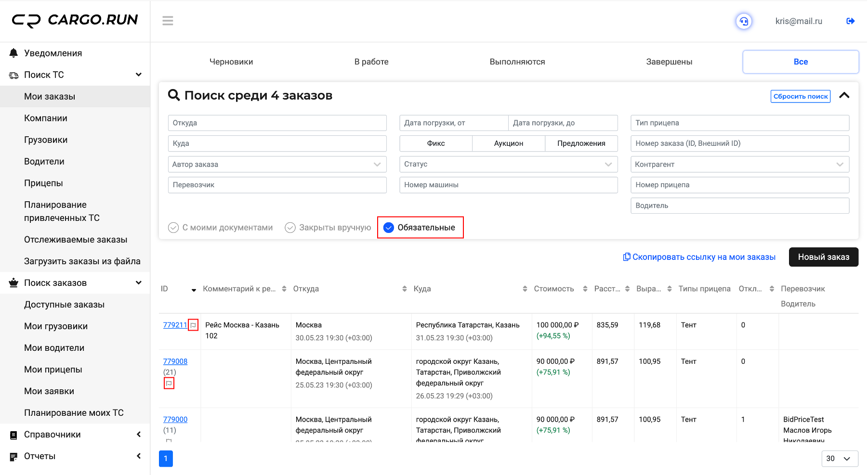The image size is (868, 475).
Task: Open the Автор заказа dropdown
Action: (x=277, y=164)
